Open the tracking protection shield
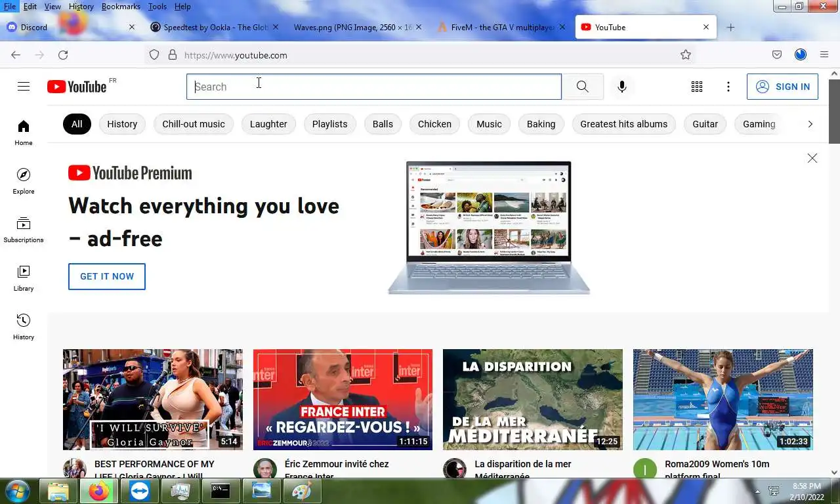The height and width of the screenshot is (504, 840). (154, 55)
